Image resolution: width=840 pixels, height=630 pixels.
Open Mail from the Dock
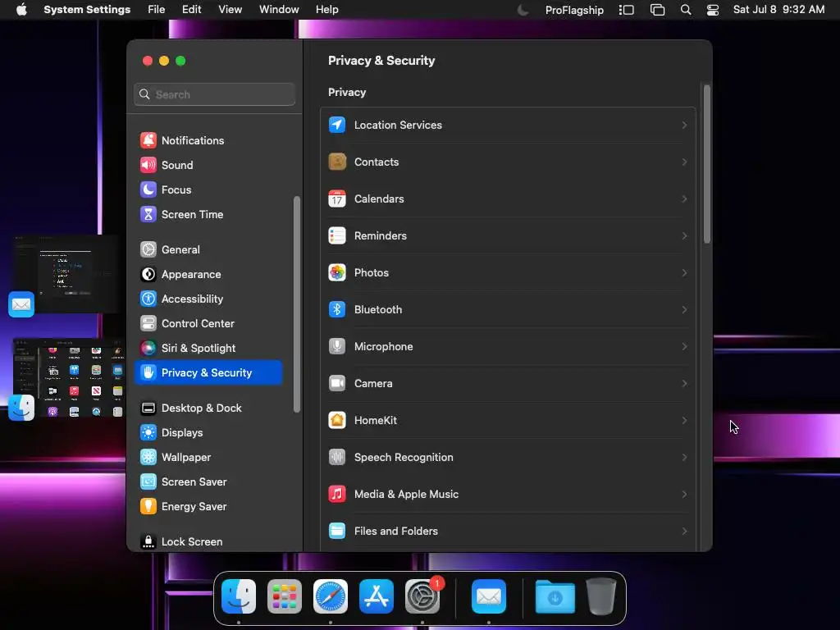coord(489,596)
